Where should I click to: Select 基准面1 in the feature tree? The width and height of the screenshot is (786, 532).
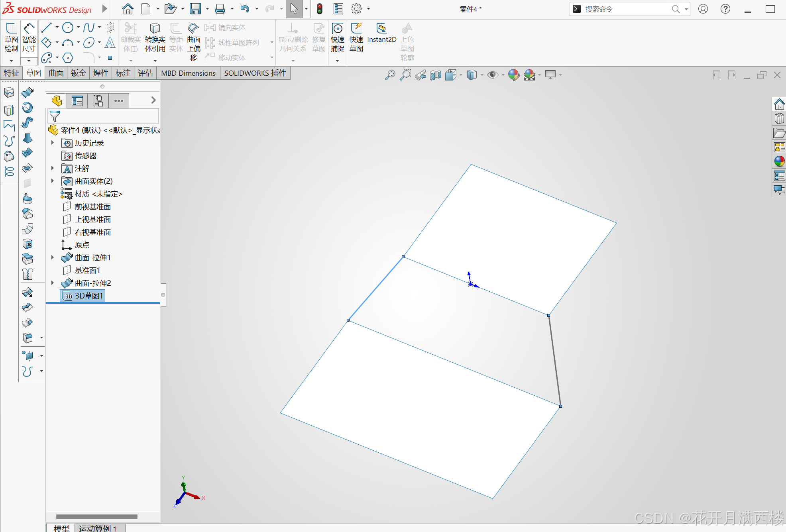pos(81,270)
